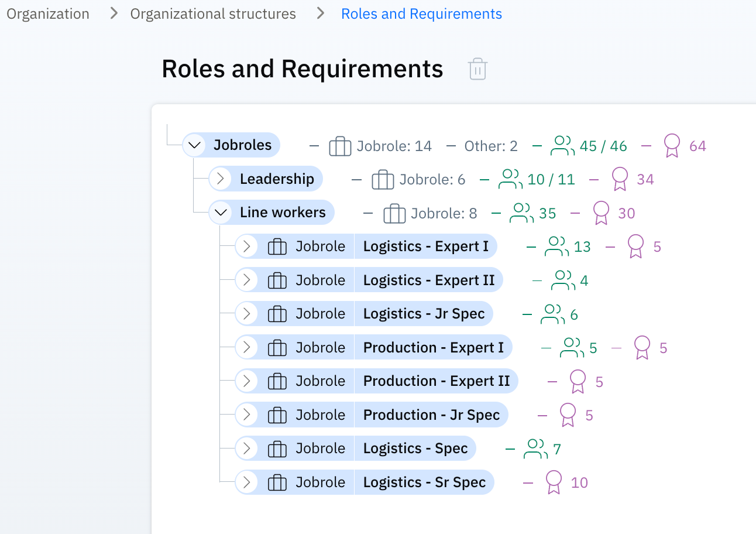Click people icon for Logistics - Spec
This screenshot has width=756, height=534.
coord(535,449)
